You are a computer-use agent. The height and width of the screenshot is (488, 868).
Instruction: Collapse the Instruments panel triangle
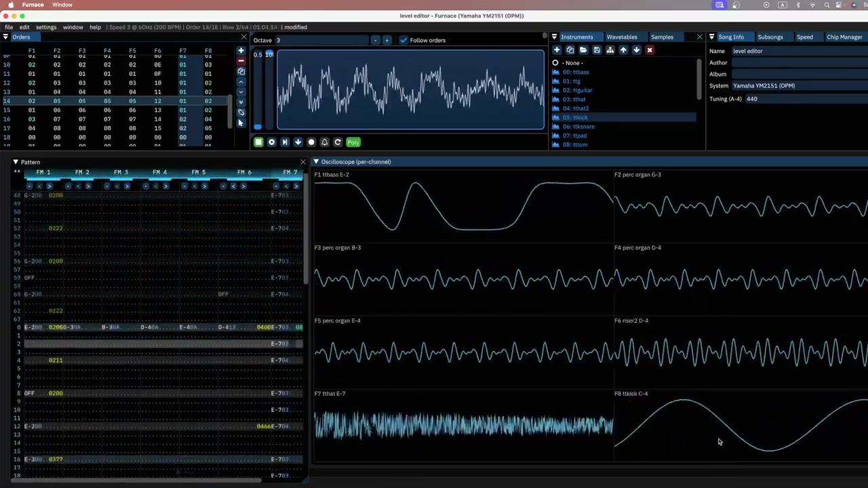(x=554, y=37)
